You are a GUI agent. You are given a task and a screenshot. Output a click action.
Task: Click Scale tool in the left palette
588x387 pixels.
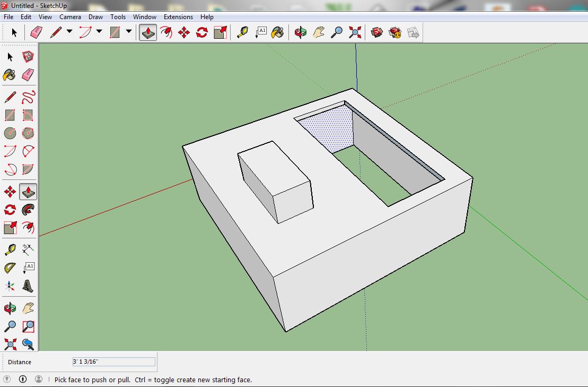coord(10,228)
